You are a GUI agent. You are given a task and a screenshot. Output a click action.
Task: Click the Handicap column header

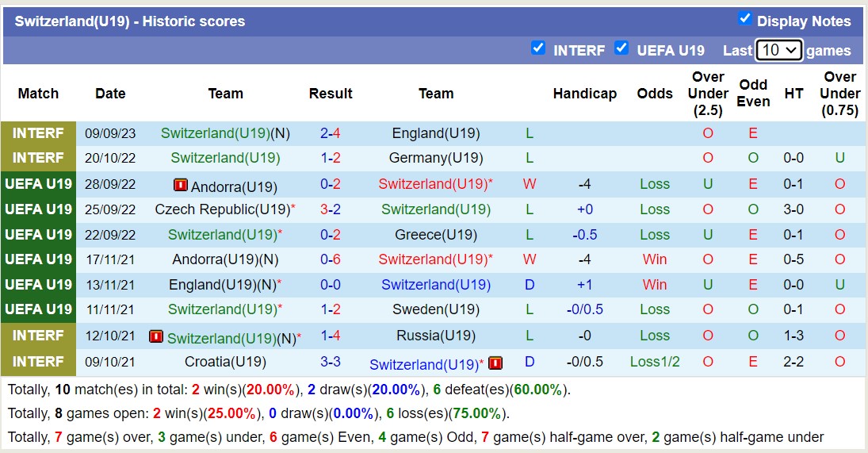pos(585,94)
